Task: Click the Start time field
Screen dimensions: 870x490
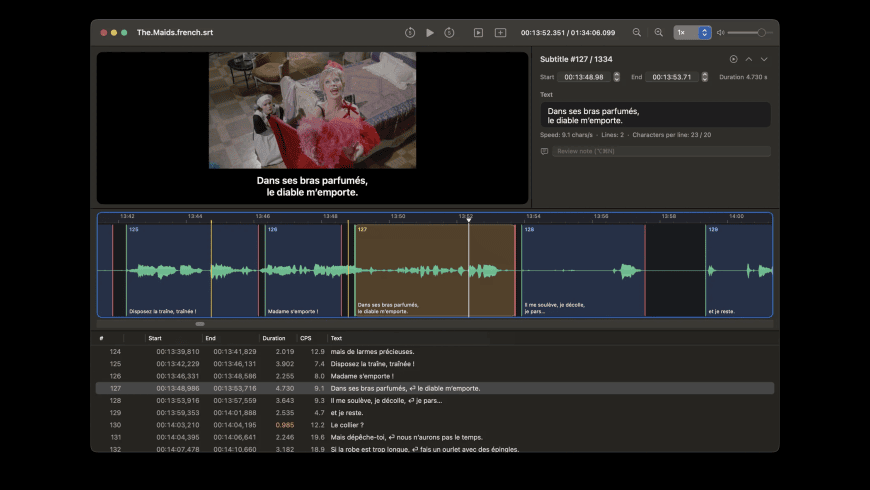Action: [584, 77]
